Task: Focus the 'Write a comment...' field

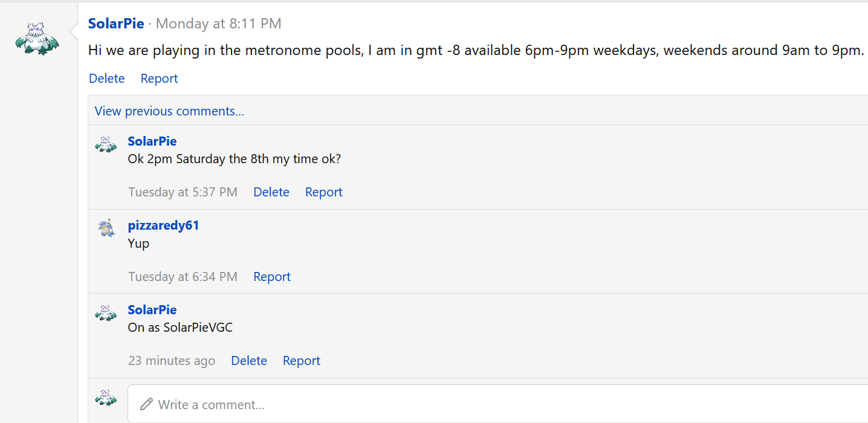Action: [497, 404]
